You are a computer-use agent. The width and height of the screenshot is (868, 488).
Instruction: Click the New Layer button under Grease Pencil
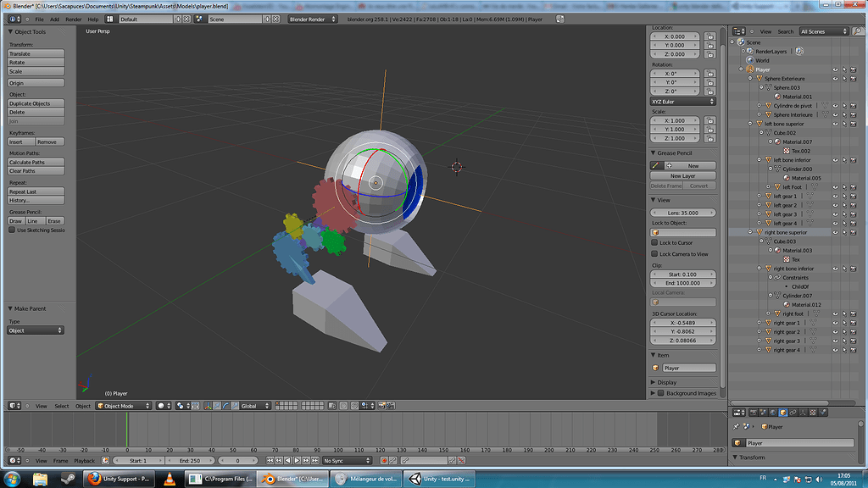684,176
